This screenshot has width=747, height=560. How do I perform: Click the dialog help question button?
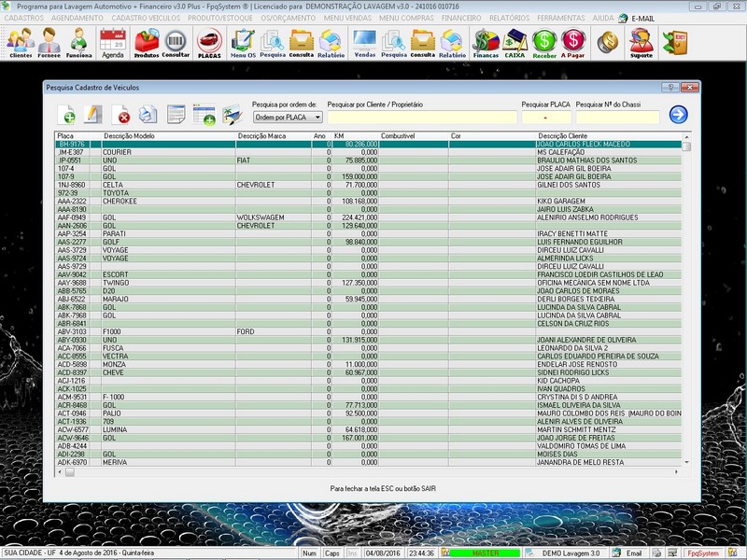point(670,87)
